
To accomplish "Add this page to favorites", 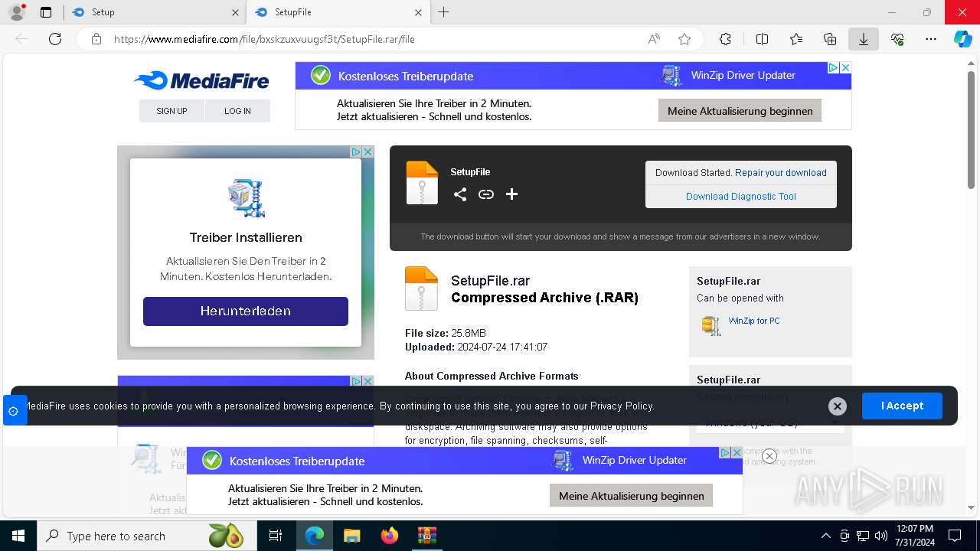I will pos(684,39).
